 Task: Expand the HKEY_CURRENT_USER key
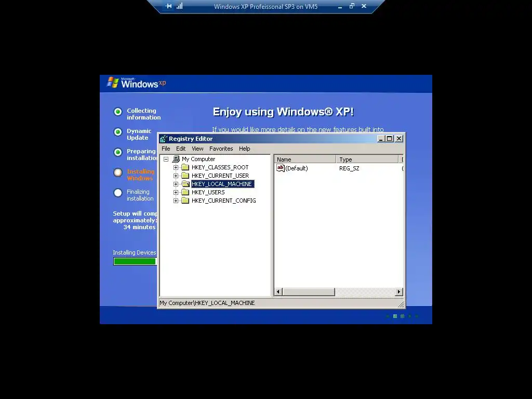pos(176,176)
